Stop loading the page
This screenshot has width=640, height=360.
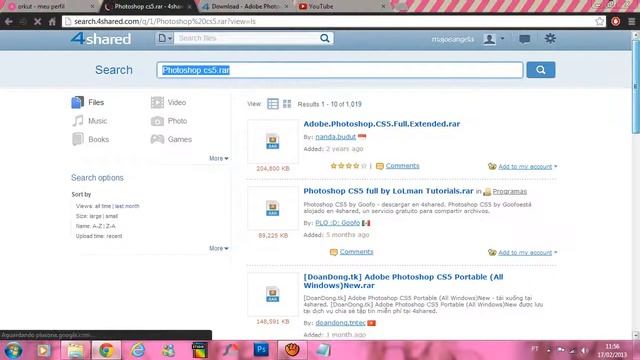pos(37,21)
